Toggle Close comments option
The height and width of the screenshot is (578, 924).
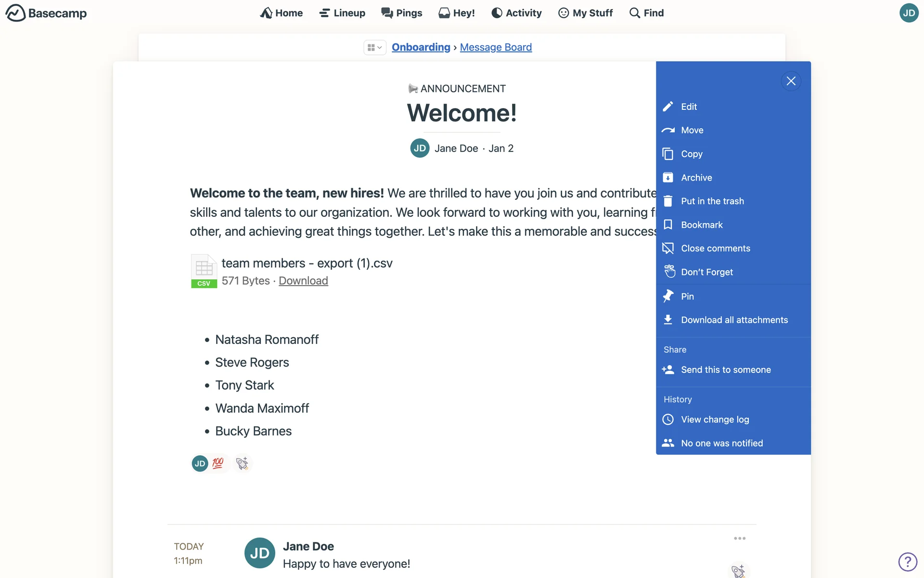click(x=715, y=248)
